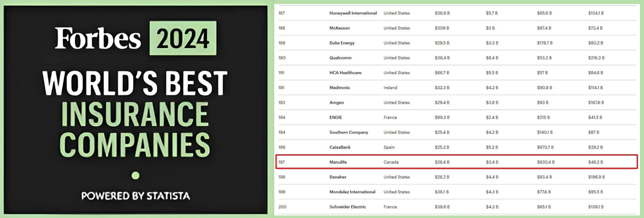
Task: Select the Southern Company entry
Action: 349,132
